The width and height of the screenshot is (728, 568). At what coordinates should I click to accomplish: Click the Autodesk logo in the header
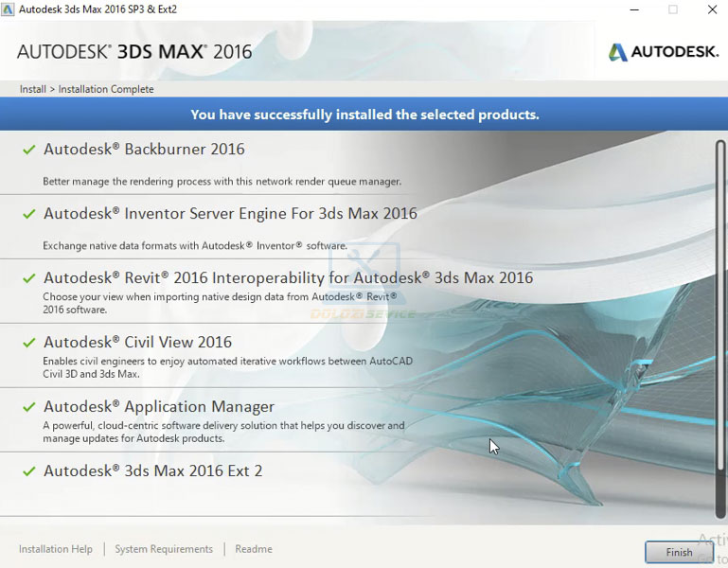point(663,52)
